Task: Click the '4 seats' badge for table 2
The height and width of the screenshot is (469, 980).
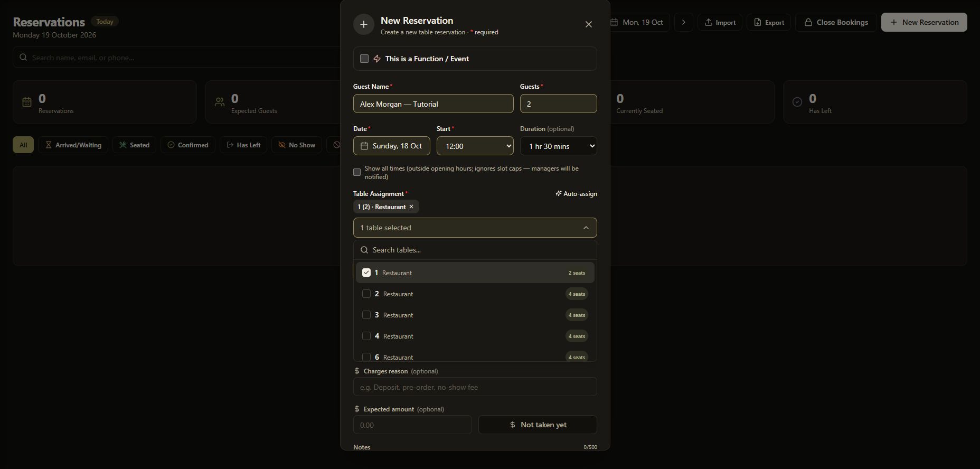Action: point(577,294)
